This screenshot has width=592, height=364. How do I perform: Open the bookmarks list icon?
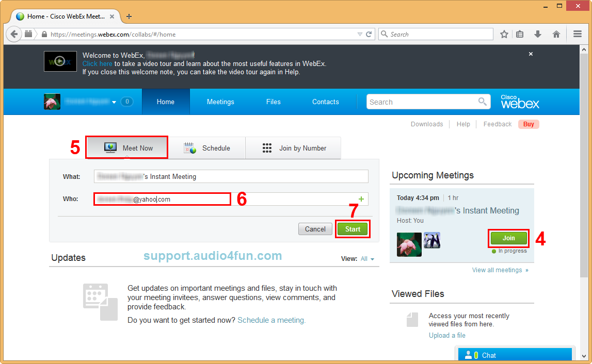coord(520,35)
